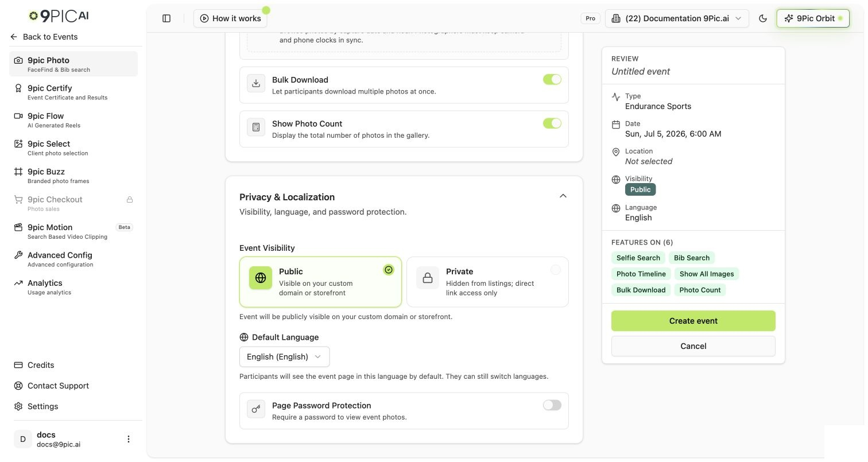Go Back to Events link
Screen dimensions: 868x462
point(44,37)
